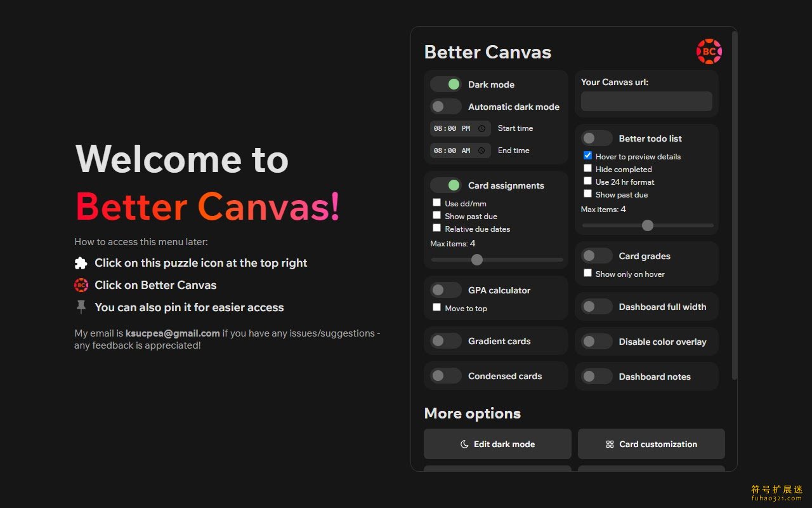Image resolution: width=812 pixels, height=508 pixels.
Task: Click the panel's vertical scrollbar
Action: [735, 205]
